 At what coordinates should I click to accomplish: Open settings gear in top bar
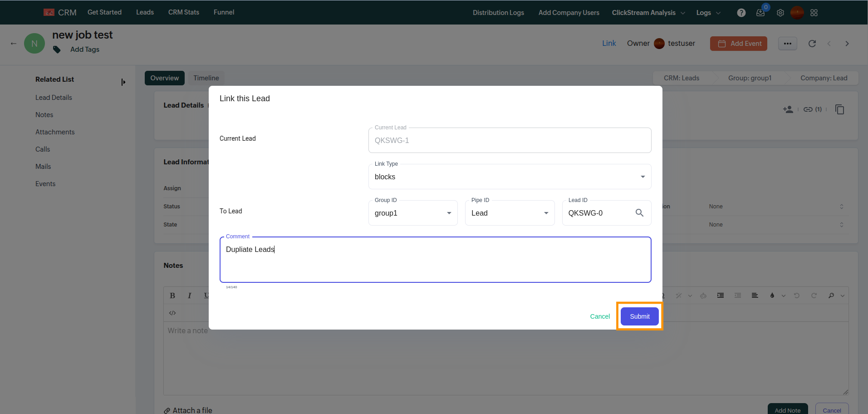780,13
